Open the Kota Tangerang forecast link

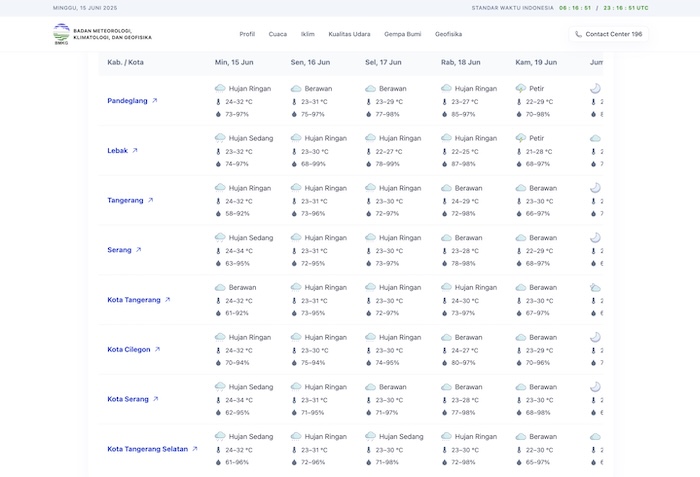[x=134, y=300]
